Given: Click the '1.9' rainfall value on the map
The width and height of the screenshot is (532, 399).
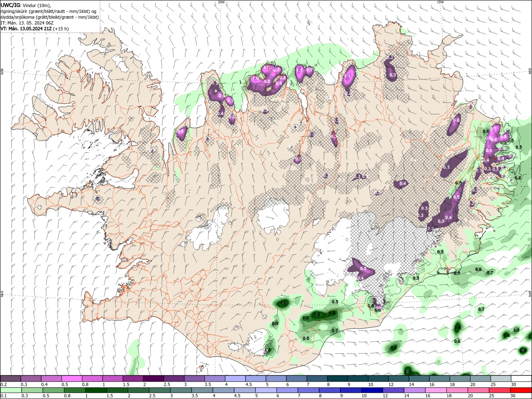Looking at the screenshot, I should click(x=317, y=315).
